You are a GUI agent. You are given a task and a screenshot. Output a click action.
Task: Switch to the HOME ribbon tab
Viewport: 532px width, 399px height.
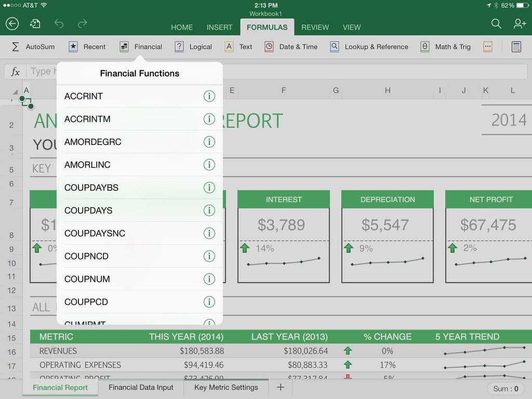coord(181,28)
